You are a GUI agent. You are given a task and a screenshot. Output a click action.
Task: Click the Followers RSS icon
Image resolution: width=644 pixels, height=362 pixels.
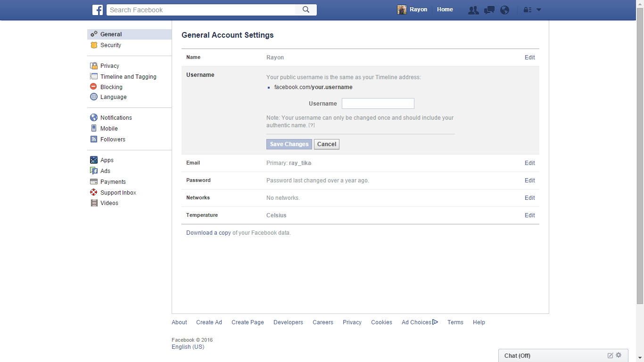tap(94, 139)
